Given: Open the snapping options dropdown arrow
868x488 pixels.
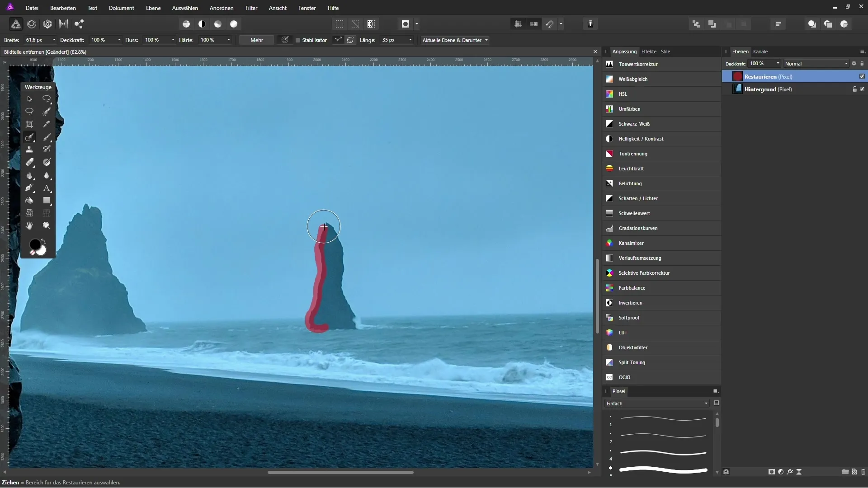Looking at the screenshot, I should pyautogui.click(x=561, y=24).
